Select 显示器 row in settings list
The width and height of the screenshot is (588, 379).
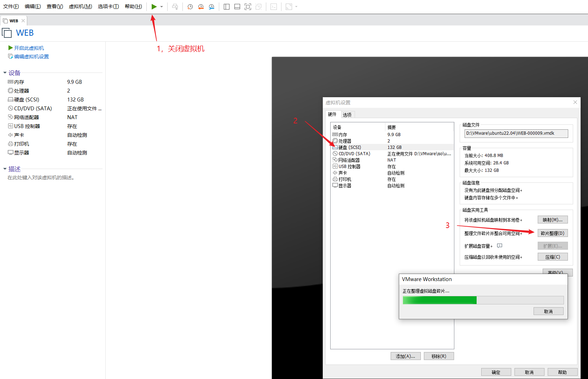pyautogui.click(x=392, y=186)
